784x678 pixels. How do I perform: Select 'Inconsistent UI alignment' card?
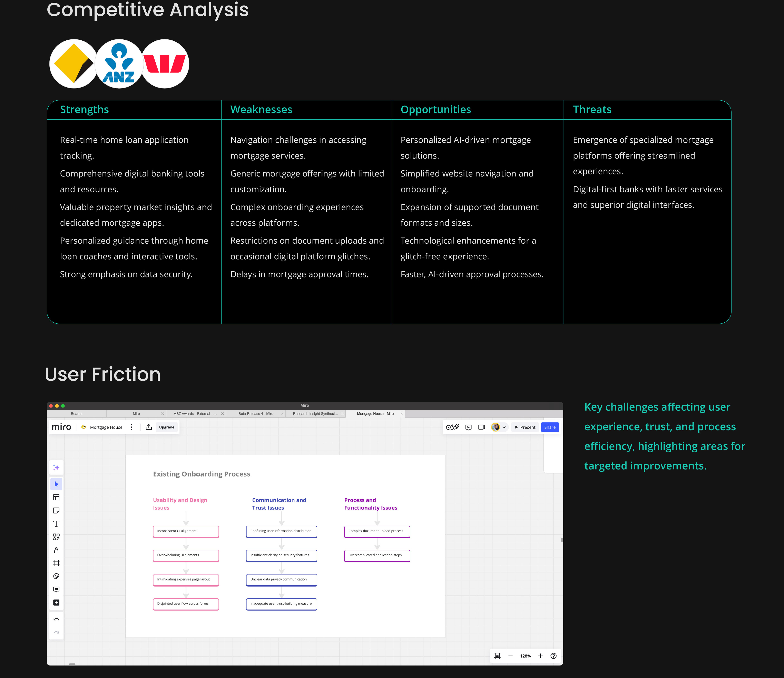coord(186,531)
